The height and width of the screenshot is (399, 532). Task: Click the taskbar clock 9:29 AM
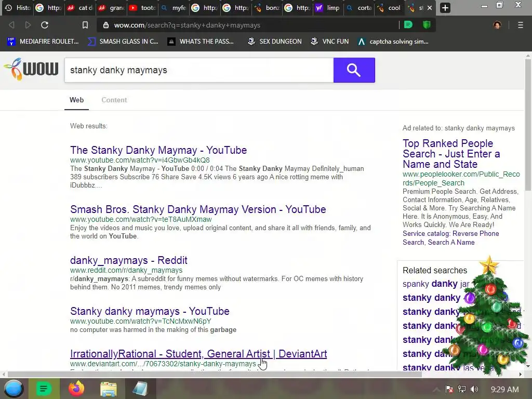(x=504, y=390)
